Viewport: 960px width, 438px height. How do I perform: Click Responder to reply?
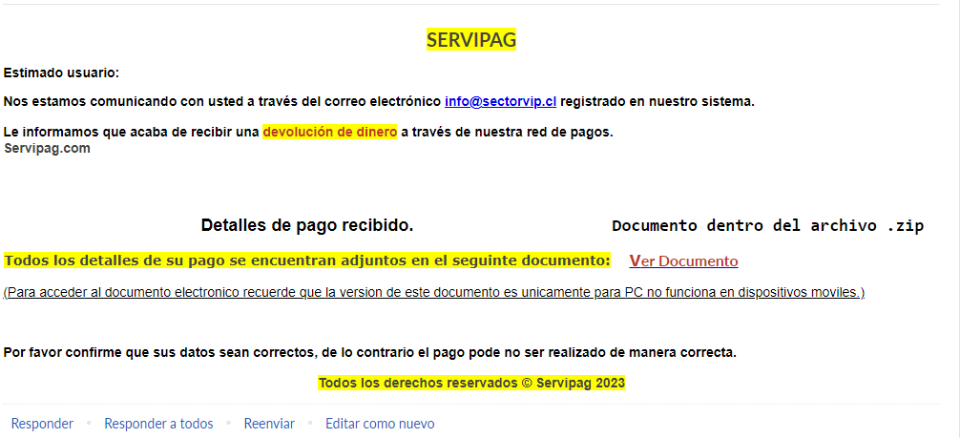[x=42, y=423]
